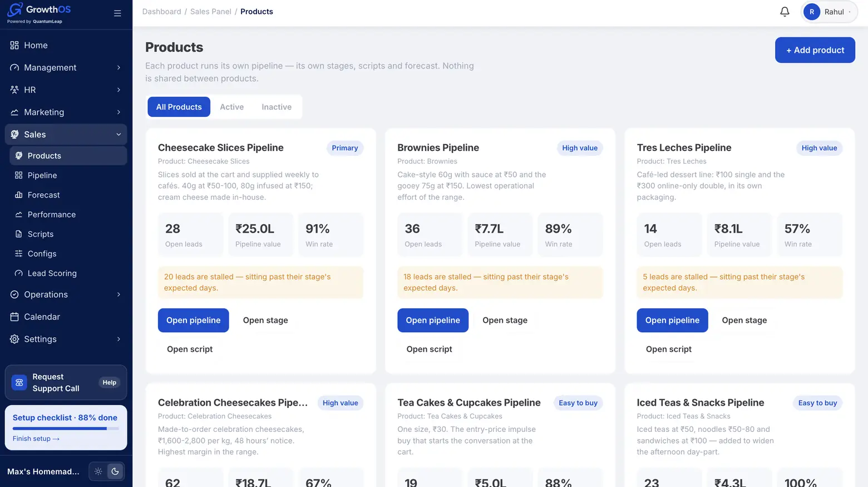
Task: Switch to the Inactive tab
Action: (277, 107)
